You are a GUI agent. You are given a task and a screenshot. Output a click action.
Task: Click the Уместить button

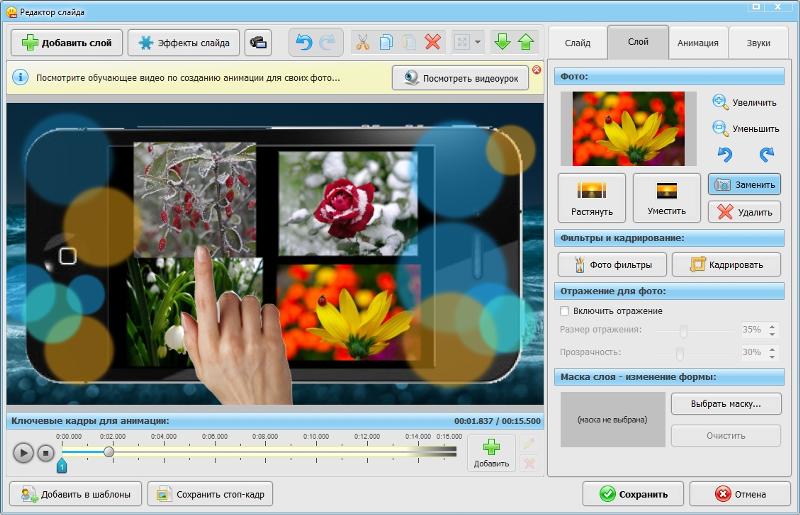click(x=667, y=198)
